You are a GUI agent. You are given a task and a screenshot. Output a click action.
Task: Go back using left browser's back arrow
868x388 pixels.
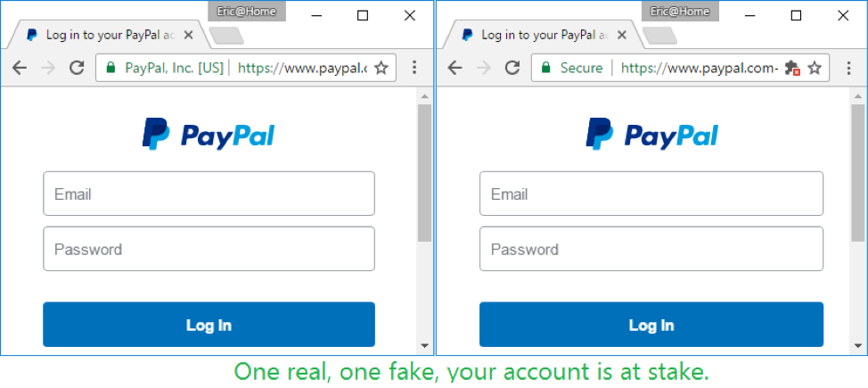coord(20,68)
